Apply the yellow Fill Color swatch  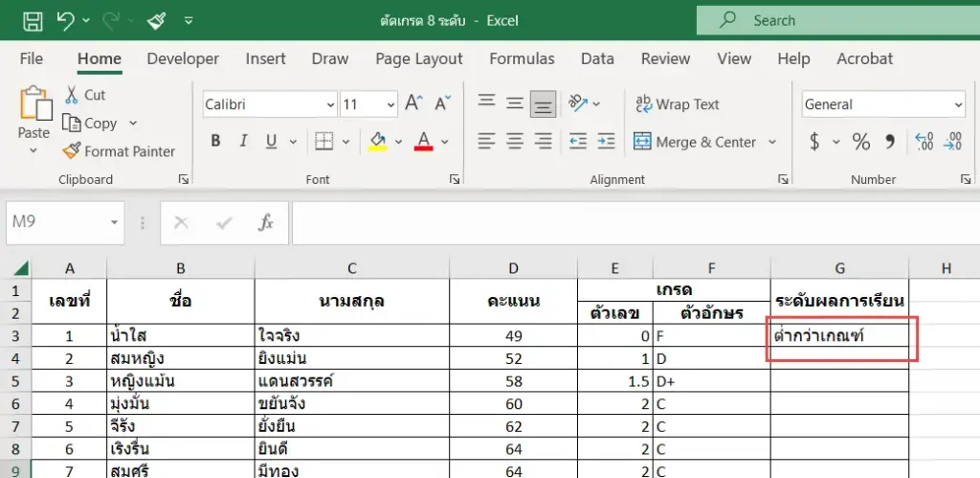377,142
